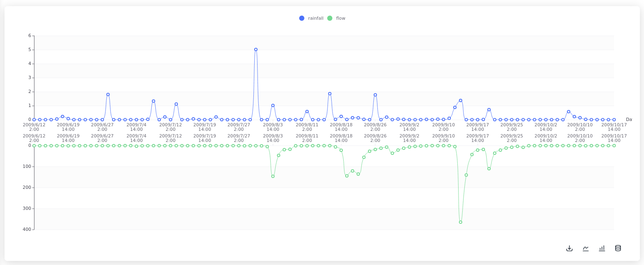This screenshot has height=265, width=644.
Task: Click the 6 label on rainfall axis
Action: click(30, 36)
